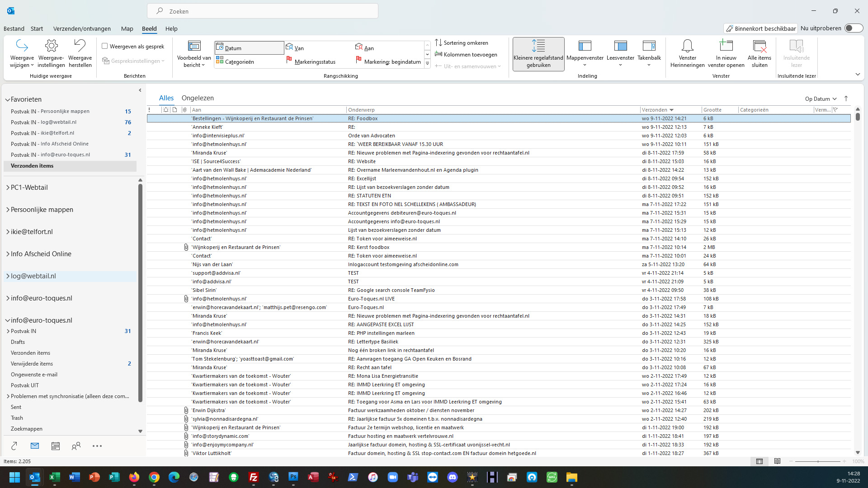Viewport: 868px width, 488px height.
Task: Sort by the Verzonden column header
Action: [x=671, y=110]
